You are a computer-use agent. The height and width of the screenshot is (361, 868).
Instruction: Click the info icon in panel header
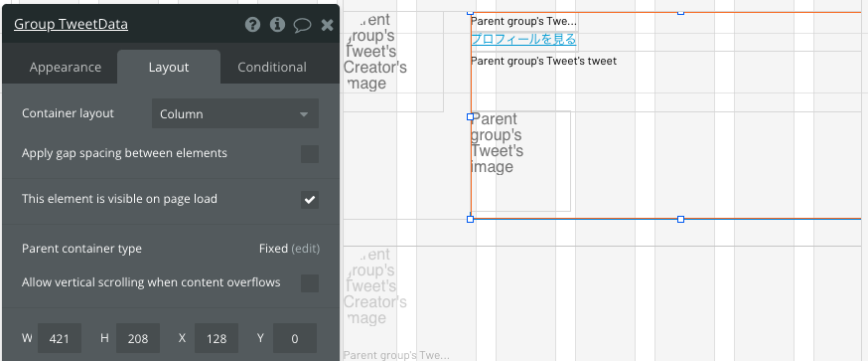point(277,25)
